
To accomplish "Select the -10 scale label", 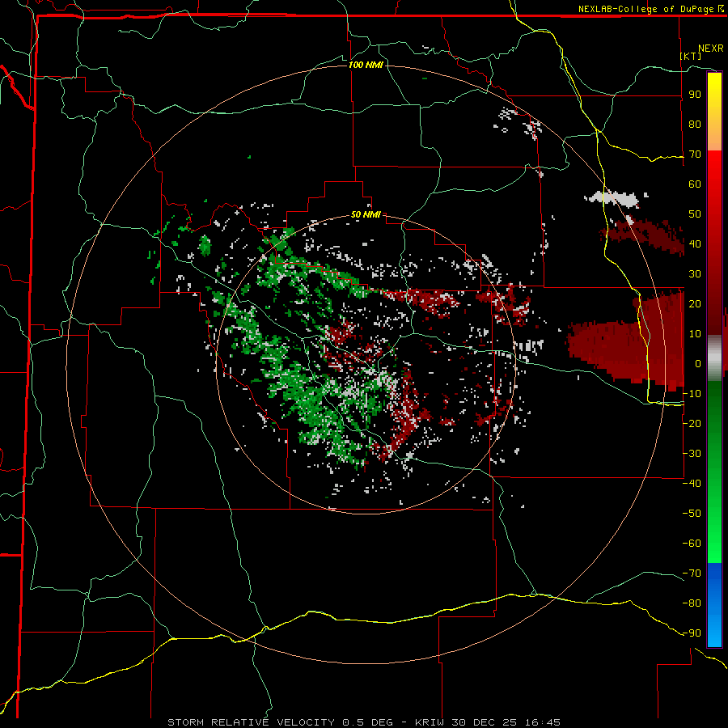I will [x=692, y=394].
